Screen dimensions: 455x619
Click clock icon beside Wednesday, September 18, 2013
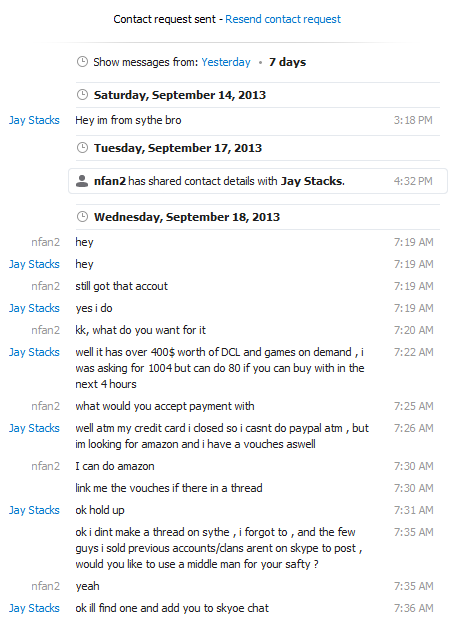82,217
